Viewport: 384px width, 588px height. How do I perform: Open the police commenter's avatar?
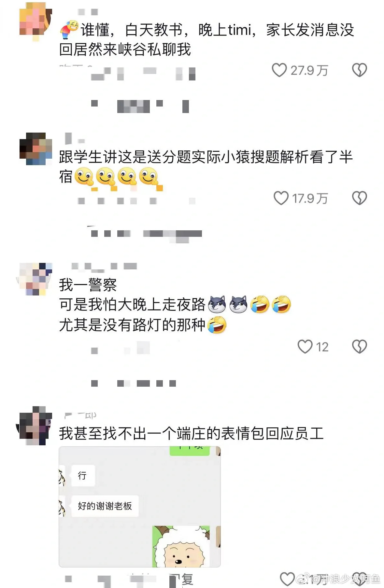35,279
